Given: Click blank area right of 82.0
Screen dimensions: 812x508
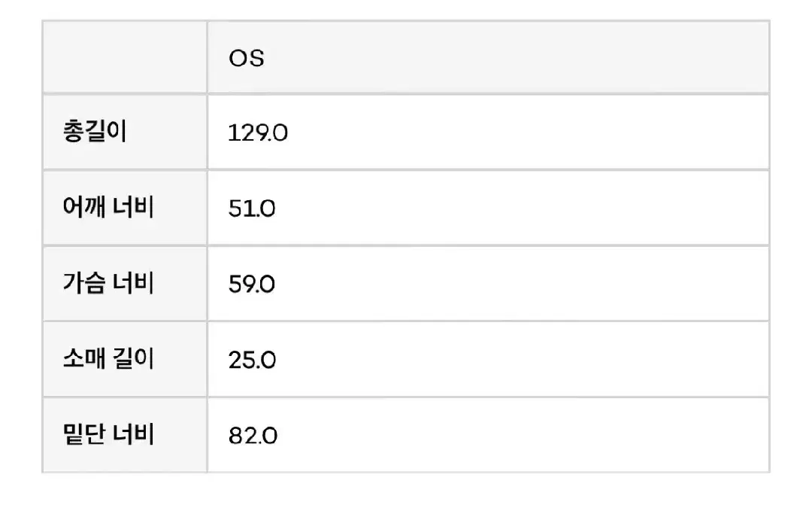Looking at the screenshot, I should [x=526, y=436].
